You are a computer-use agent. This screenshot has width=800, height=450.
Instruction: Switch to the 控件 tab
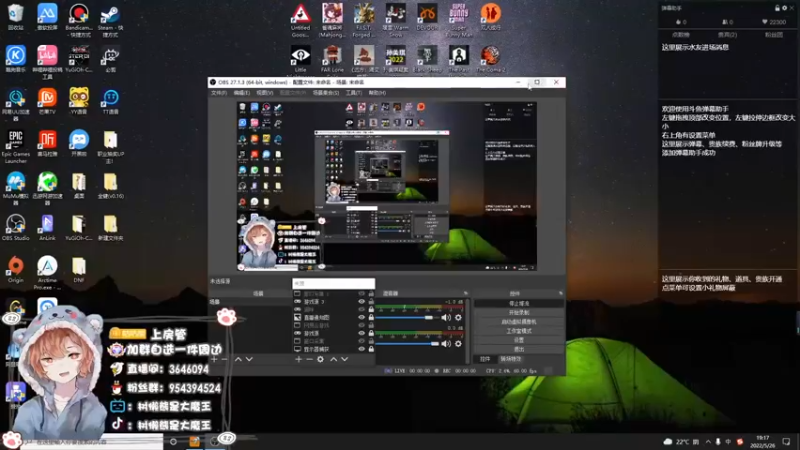485,359
